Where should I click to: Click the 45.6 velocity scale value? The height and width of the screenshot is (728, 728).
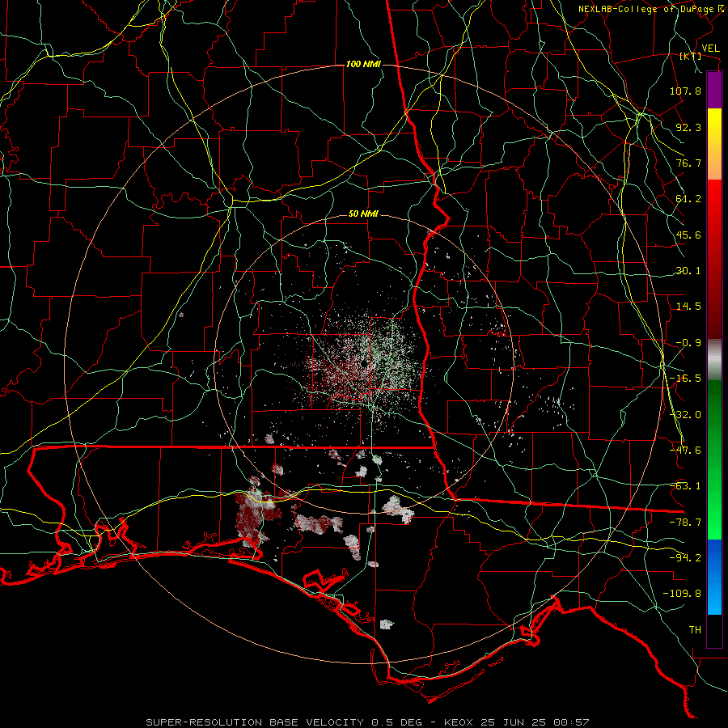(688, 235)
